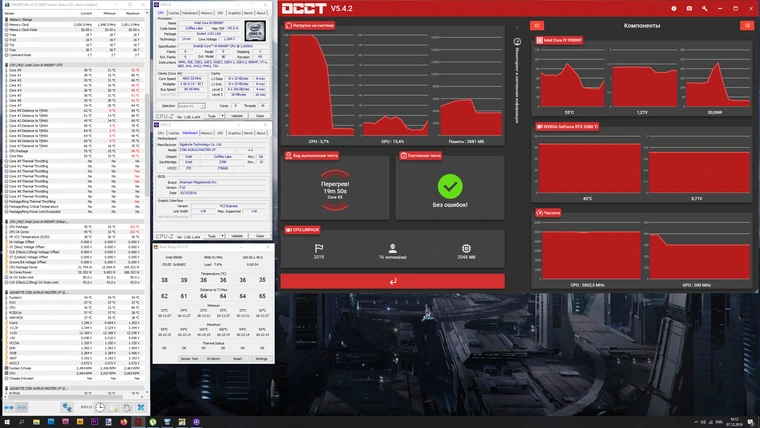The height and width of the screenshot is (428, 760).
Task: Open Graphics tab in lower CPU-Z window
Action: 234,133
